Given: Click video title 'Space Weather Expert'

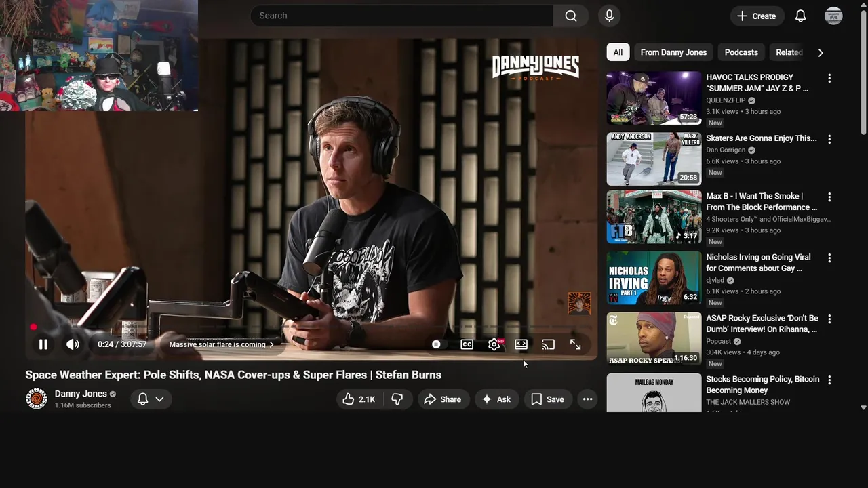Looking at the screenshot, I should pos(233,375).
